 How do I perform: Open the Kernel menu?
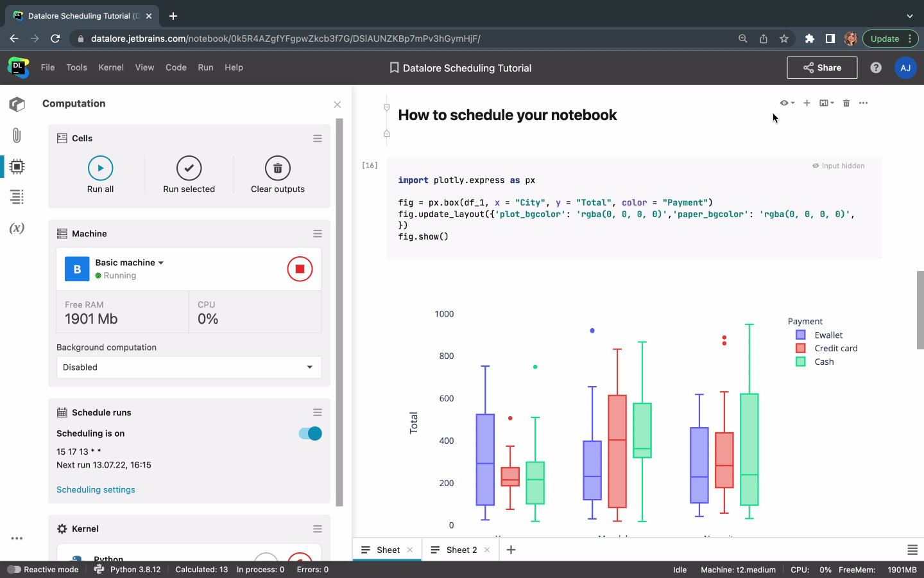point(110,67)
